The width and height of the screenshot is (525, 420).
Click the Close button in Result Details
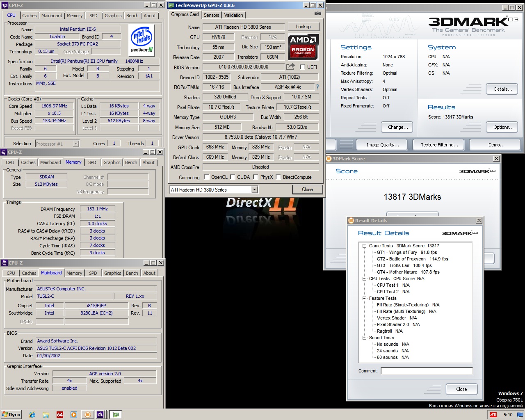point(461,389)
